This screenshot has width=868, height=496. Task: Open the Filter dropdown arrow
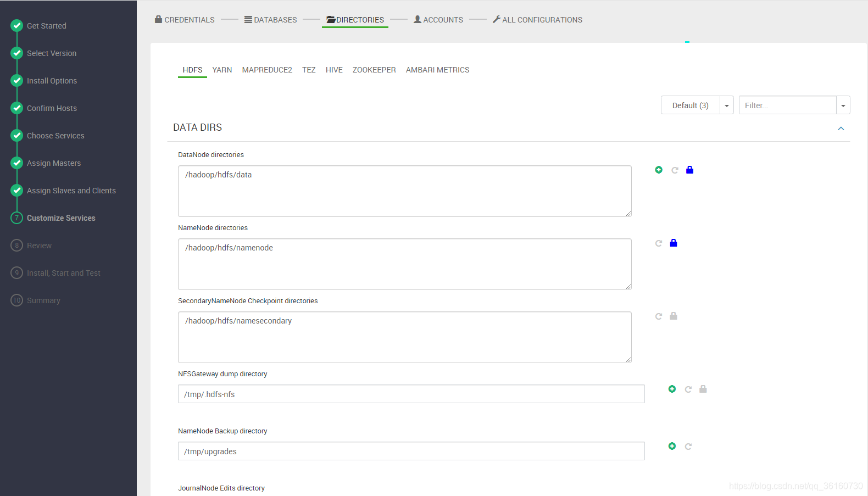[843, 105]
